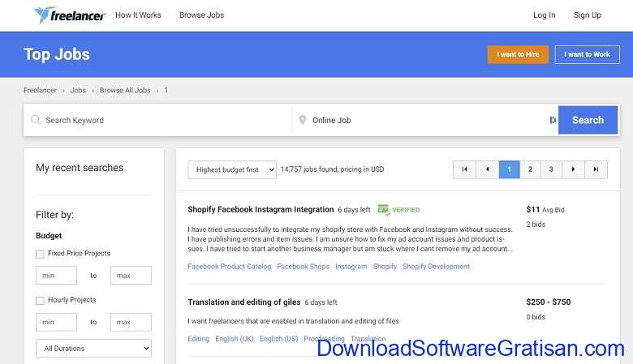Click the '$11 Avg Bid' text
This screenshot has width=633, height=364.
point(545,209)
